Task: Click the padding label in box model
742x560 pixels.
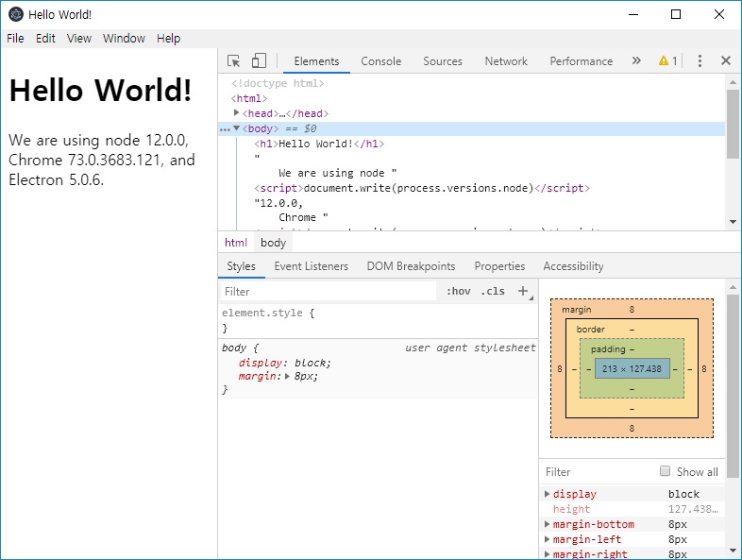Action: click(x=608, y=348)
